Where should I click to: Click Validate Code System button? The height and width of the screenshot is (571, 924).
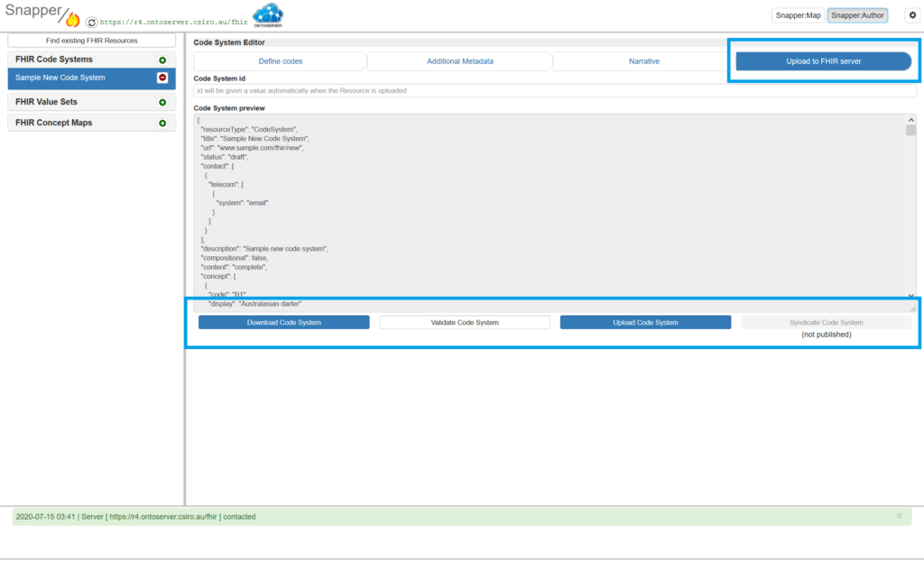(x=465, y=322)
